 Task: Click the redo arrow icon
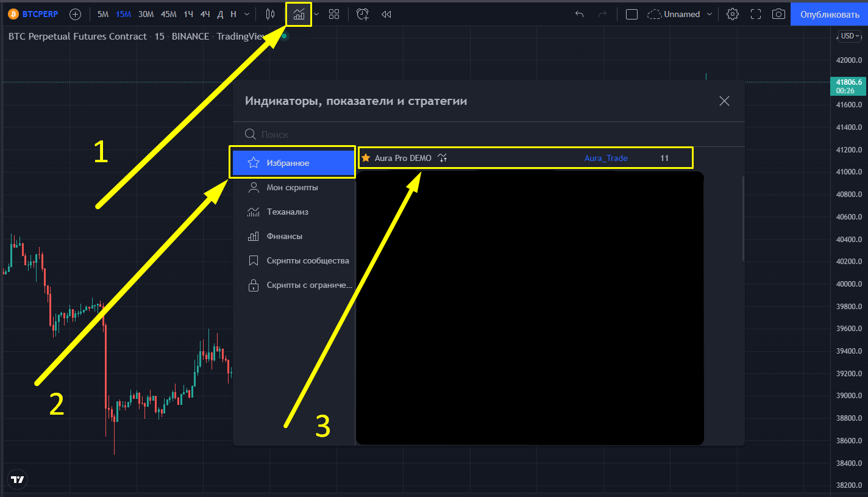[602, 14]
